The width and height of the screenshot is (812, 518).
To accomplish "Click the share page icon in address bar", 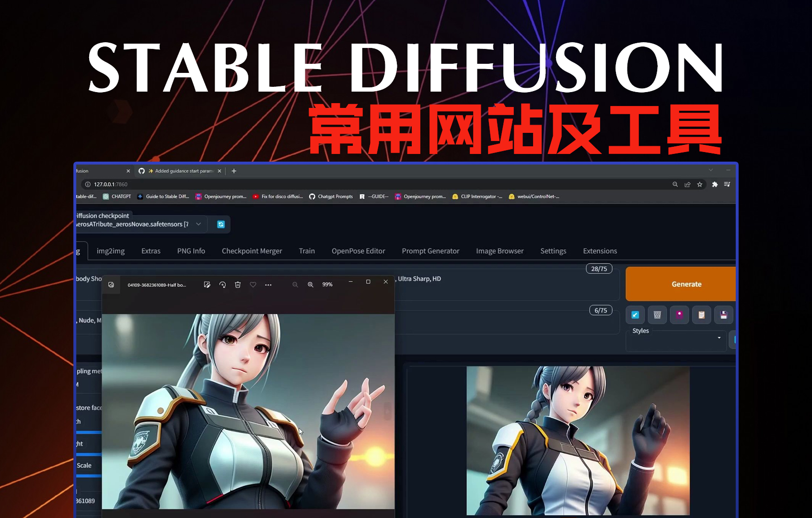I will pyautogui.click(x=687, y=184).
